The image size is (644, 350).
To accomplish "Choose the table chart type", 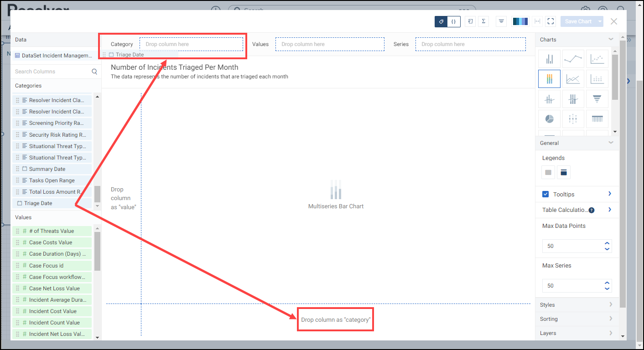I will click(597, 119).
